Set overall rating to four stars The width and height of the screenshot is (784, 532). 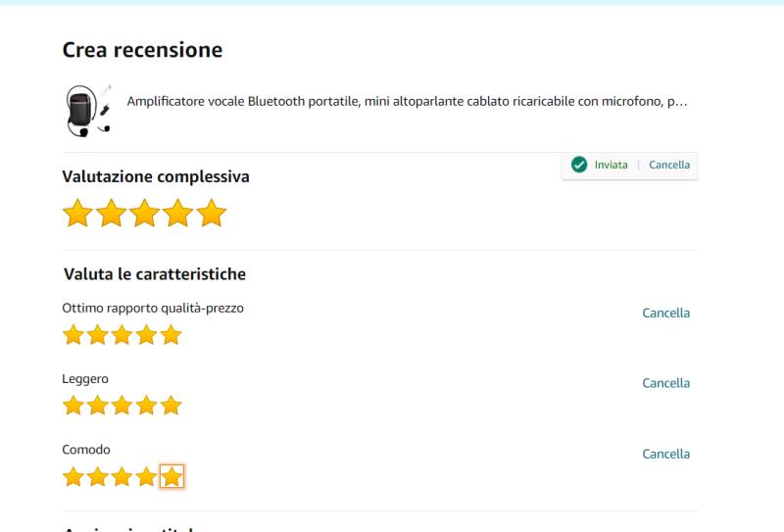coord(177,214)
